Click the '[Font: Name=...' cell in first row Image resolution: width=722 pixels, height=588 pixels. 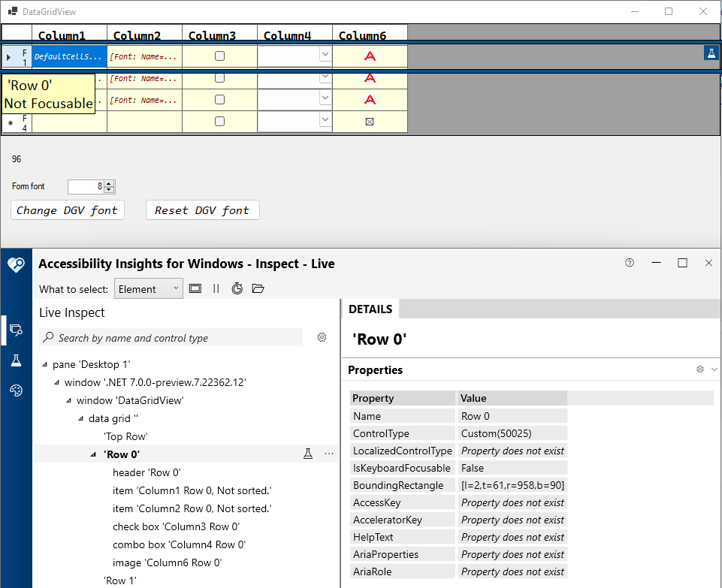point(144,56)
